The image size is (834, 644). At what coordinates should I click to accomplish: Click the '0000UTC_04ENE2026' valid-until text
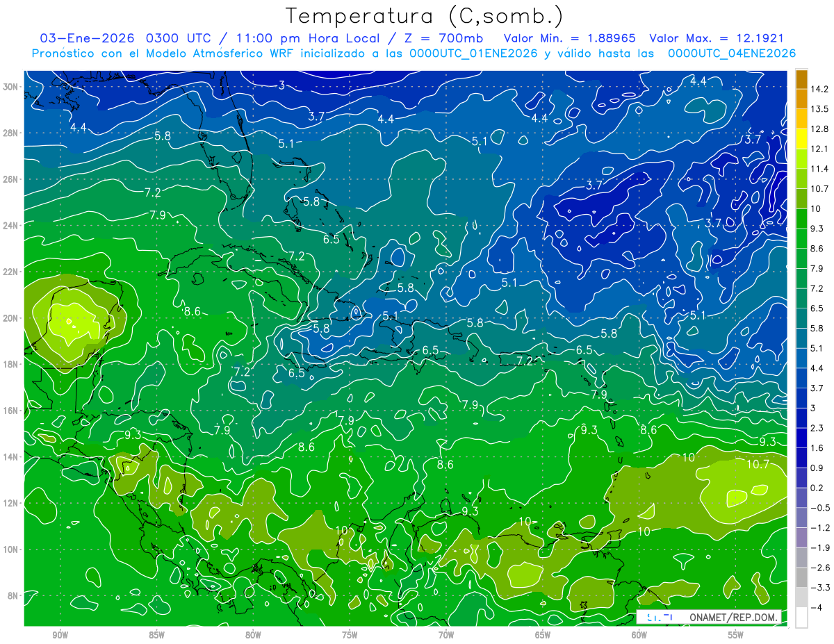(732, 53)
